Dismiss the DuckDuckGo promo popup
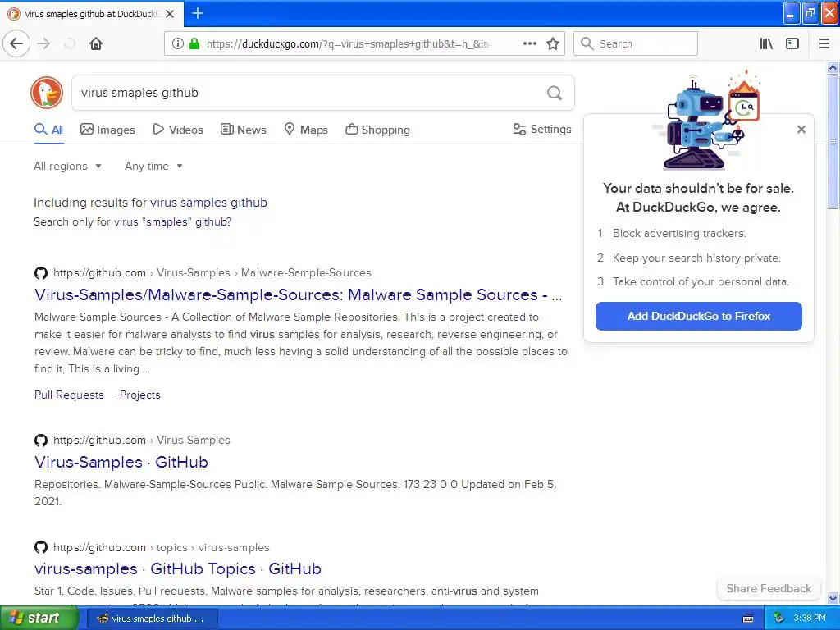This screenshot has height=630, width=840. [x=801, y=129]
